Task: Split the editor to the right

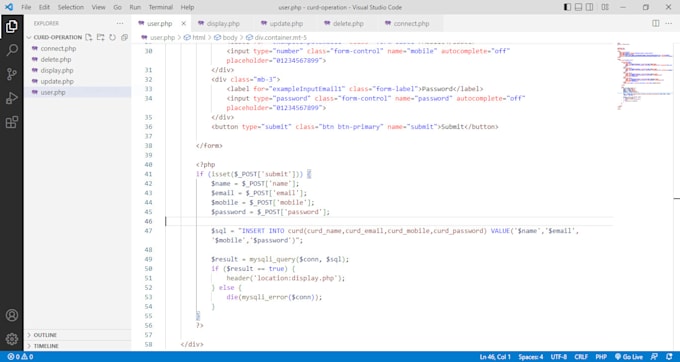Action: [656, 23]
